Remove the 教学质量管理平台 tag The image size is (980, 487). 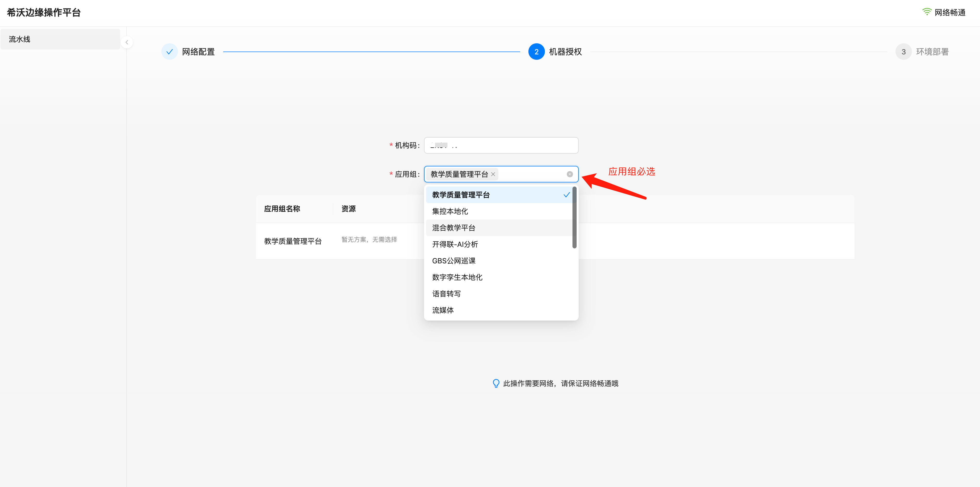click(493, 174)
